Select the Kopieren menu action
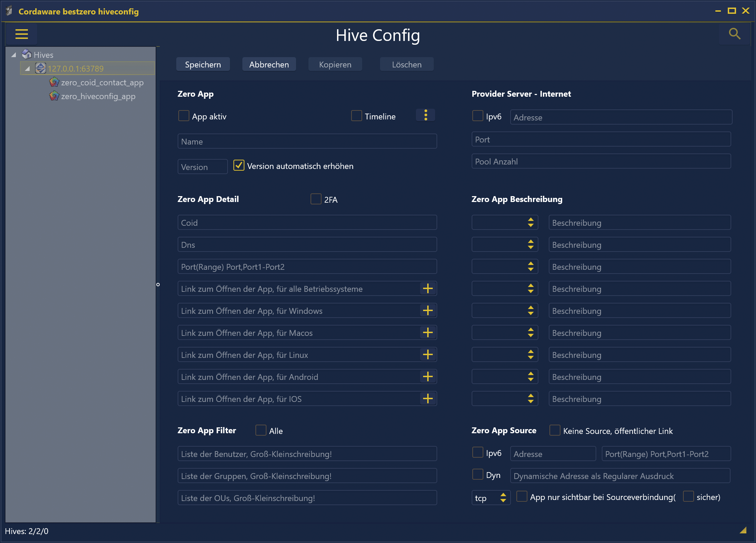 coord(335,64)
